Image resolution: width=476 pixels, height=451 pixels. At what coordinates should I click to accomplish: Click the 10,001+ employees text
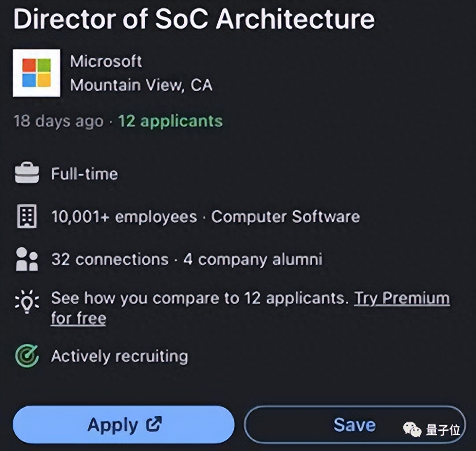click(x=124, y=217)
